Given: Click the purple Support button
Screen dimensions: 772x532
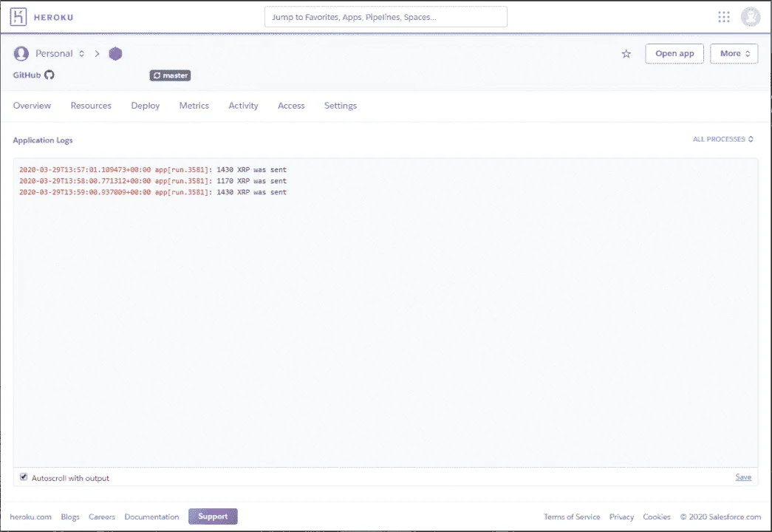Looking at the screenshot, I should [x=213, y=516].
